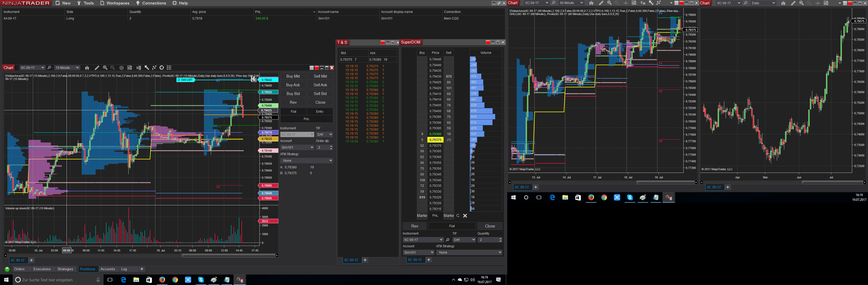Click red link button on T & S window
The width and height of the screenshot is (868, 285).
tap(382, 42)
